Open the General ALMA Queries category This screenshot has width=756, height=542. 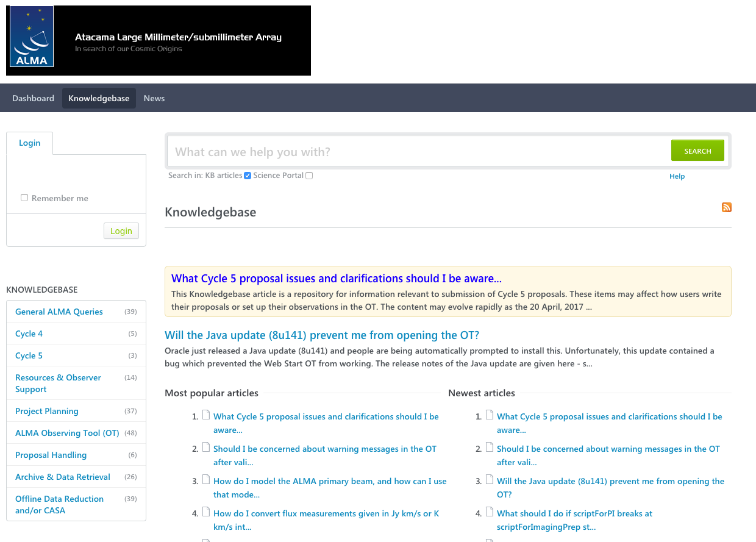(x=59, y=312)
